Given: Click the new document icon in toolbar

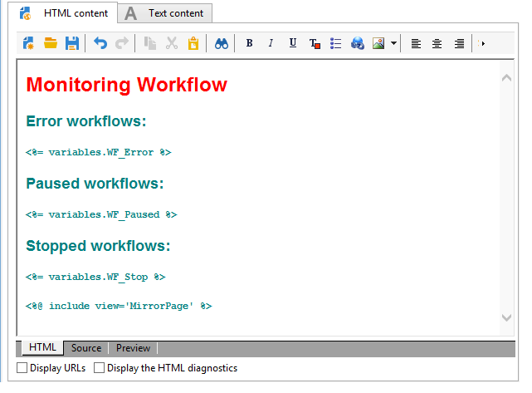Looking at the screenshot, I should click(28, 43).
